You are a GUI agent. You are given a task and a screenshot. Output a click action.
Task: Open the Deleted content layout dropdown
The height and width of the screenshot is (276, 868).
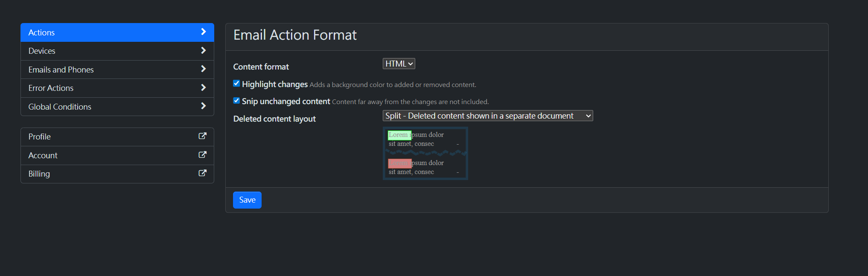487,116
